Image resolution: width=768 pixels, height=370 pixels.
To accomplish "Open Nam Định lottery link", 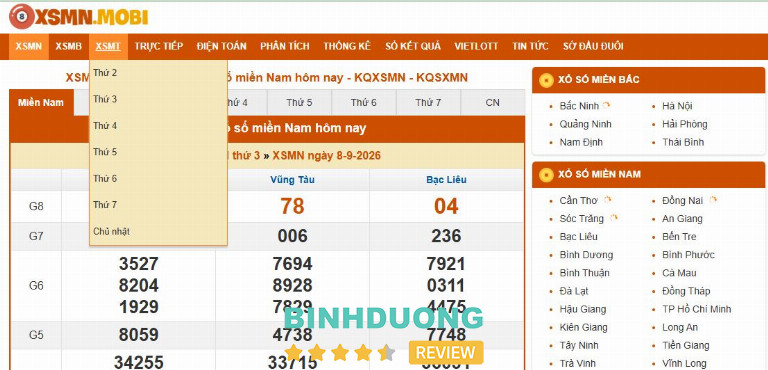I will coord(581,142).
